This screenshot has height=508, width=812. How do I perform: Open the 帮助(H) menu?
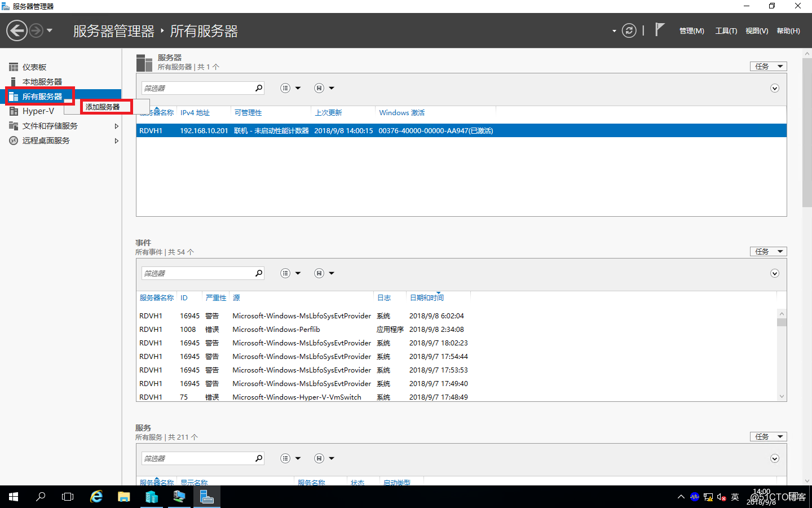click(x=788, y=31)
